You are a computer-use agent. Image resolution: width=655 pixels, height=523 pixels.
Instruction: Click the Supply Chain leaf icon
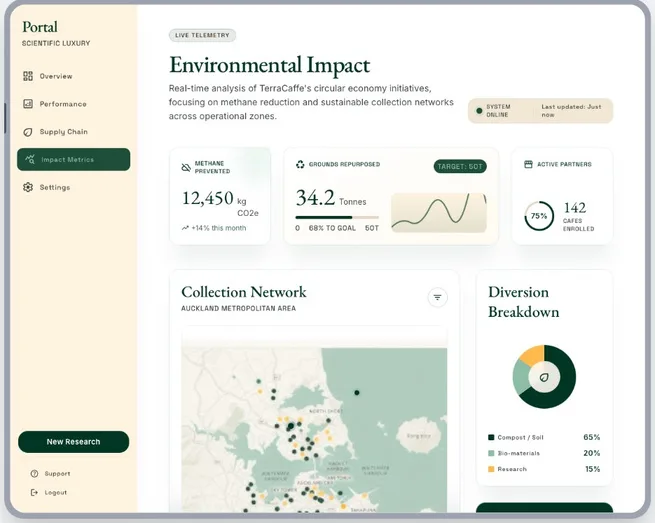point(28,132)
